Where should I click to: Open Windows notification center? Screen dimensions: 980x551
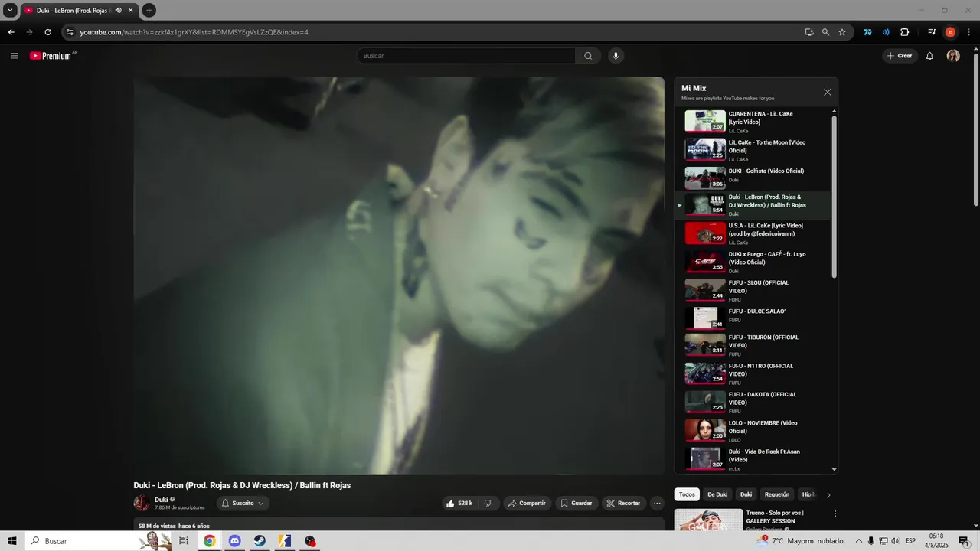click(964, 541)
